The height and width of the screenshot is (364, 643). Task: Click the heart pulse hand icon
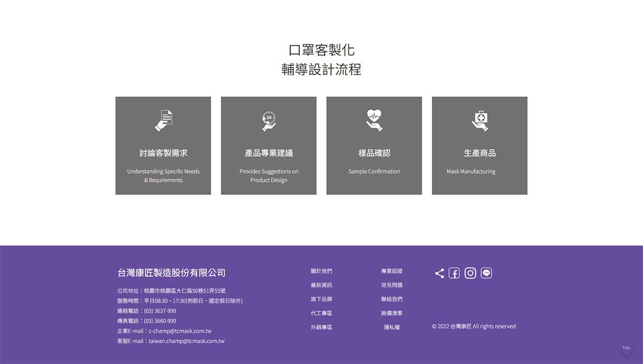374,120
